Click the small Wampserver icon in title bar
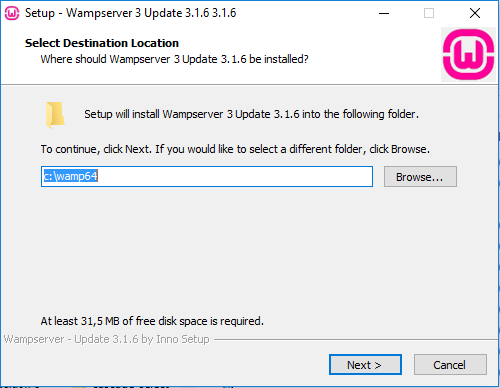 [x=12, y=13]
